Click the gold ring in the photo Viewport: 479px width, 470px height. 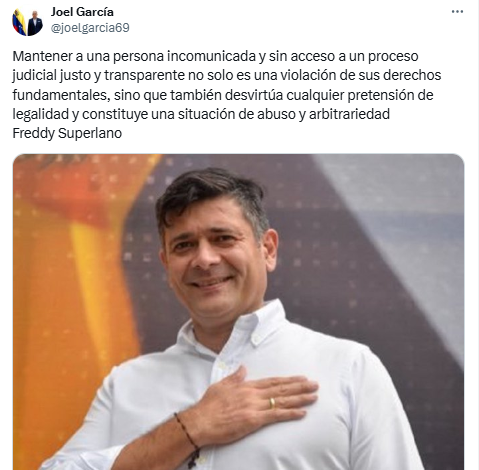pos(272,403)
